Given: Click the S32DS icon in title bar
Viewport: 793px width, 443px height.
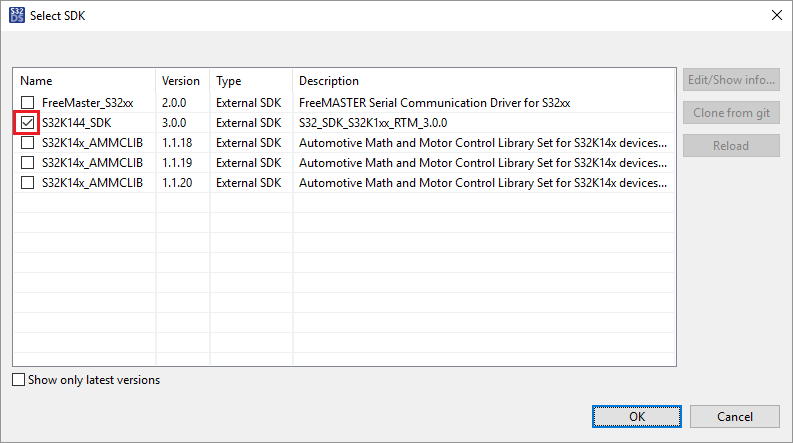Looking at the screenshot, I should coord(15,15).
